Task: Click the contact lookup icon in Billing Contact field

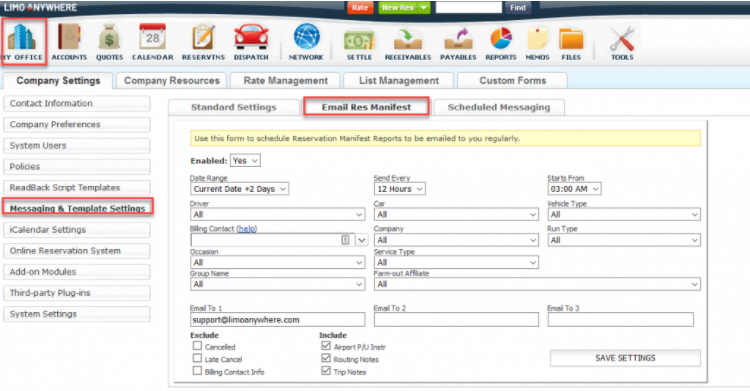Action: click(345, 240)
